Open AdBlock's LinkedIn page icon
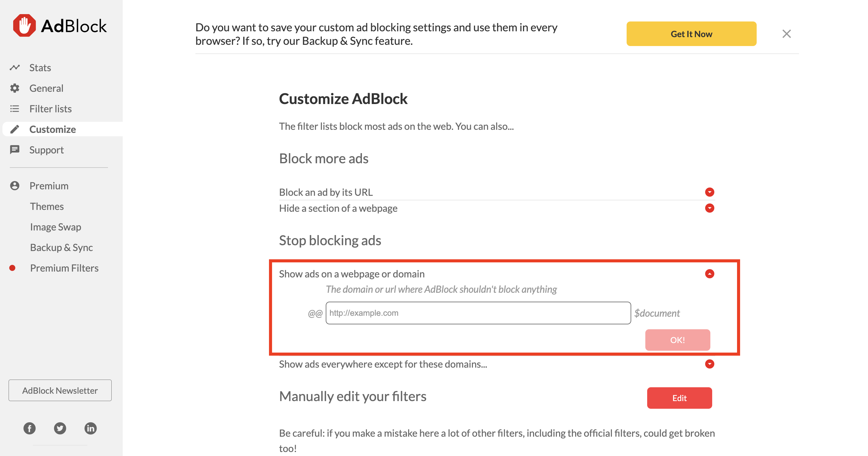Image resolution: width=868 pixels, height=456 pixels. coord(90,428)
